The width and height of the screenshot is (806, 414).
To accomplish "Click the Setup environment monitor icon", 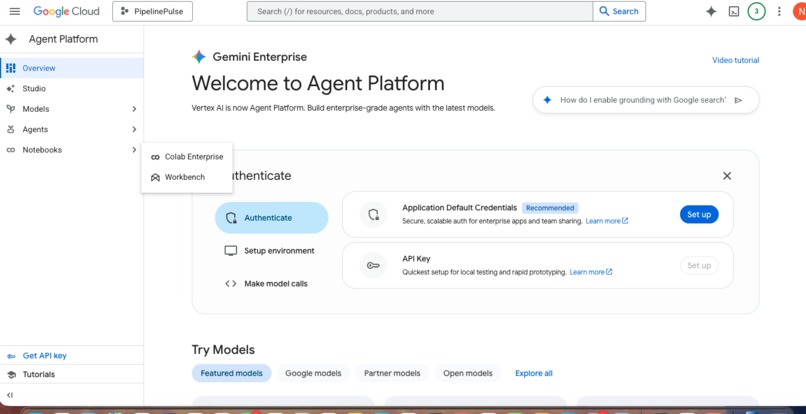I will point(231,251).
